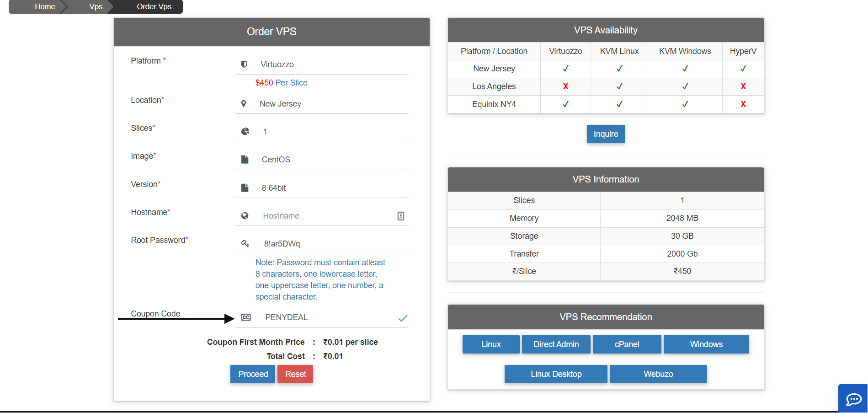Open the Slices dropdown showing 1
The width and height of the screenshot is (868, 413).
coord(321,132)
